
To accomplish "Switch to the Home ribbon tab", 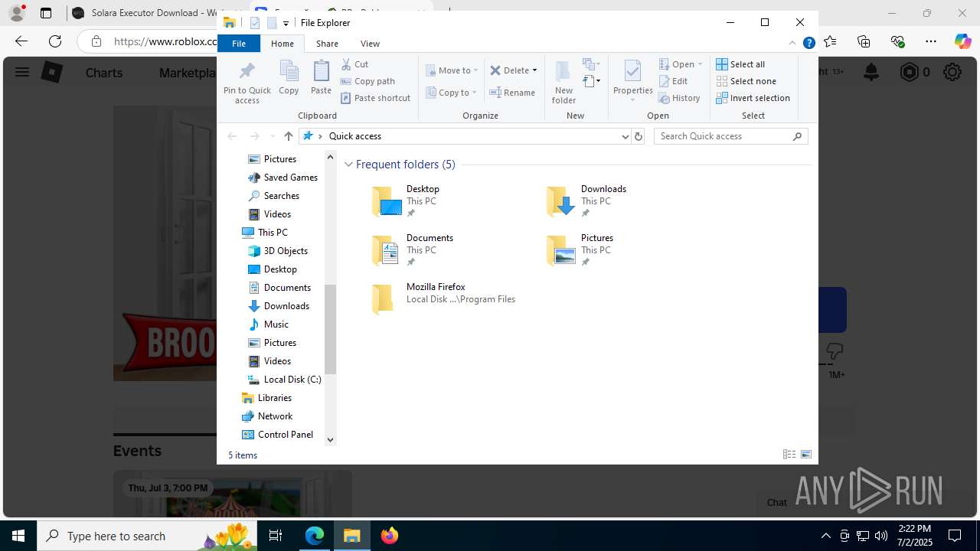I will point(283,44).
